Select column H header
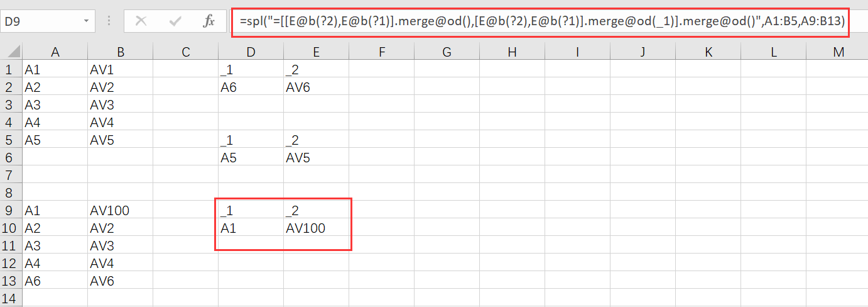868x307 pixels. (x=512, y=52)
